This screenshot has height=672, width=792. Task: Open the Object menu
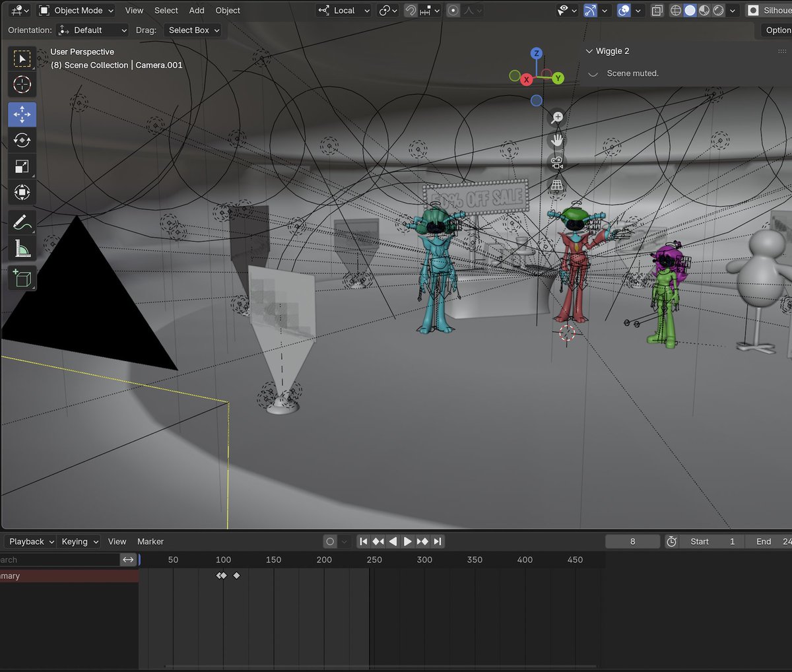point(228,10)
